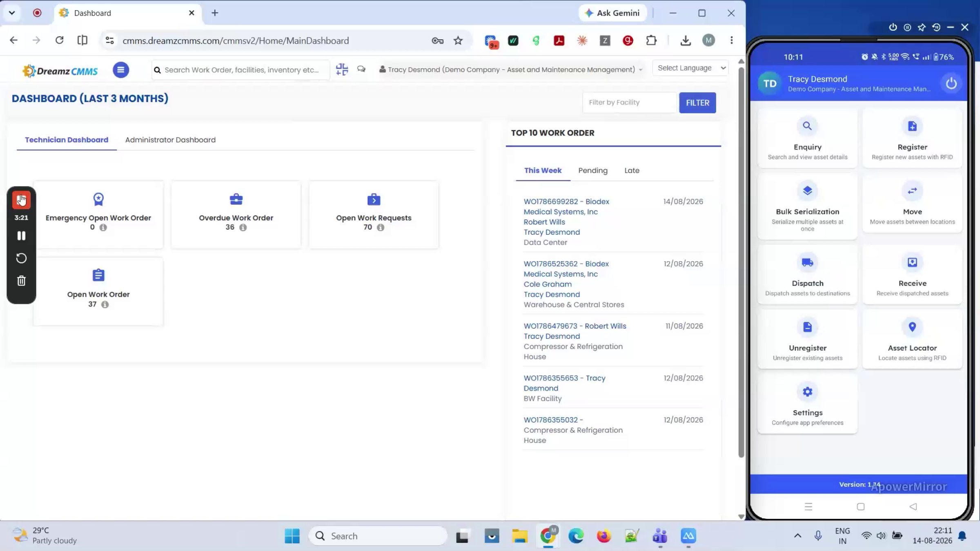Open Chrome downloads
This screenshot has width=980, height=551.
click(686, 40)
